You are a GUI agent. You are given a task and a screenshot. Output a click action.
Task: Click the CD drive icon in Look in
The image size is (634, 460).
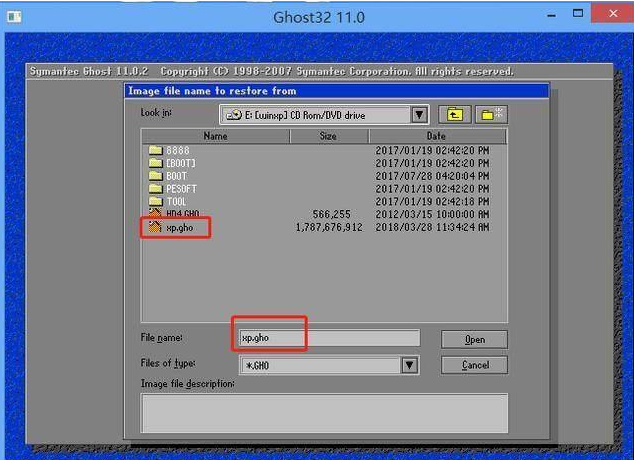point(234,115)
